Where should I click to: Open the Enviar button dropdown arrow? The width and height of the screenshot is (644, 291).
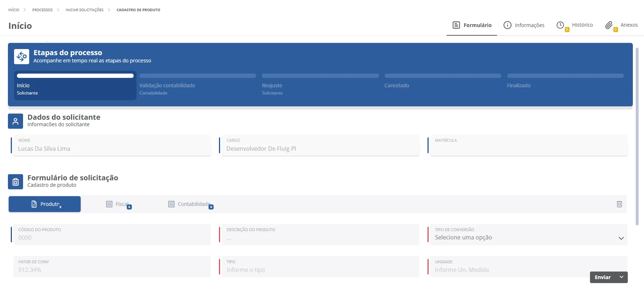point(621,277)
